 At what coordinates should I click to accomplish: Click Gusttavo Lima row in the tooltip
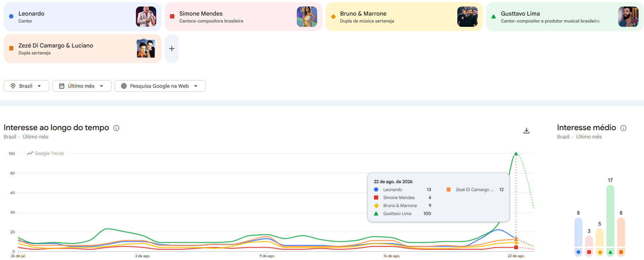[x=402, y=214]
